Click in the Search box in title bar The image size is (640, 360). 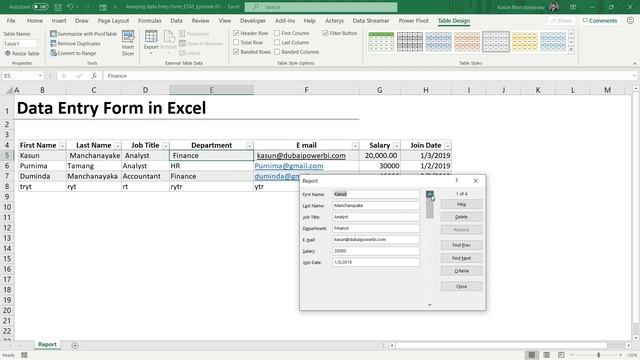coord(321,7)
